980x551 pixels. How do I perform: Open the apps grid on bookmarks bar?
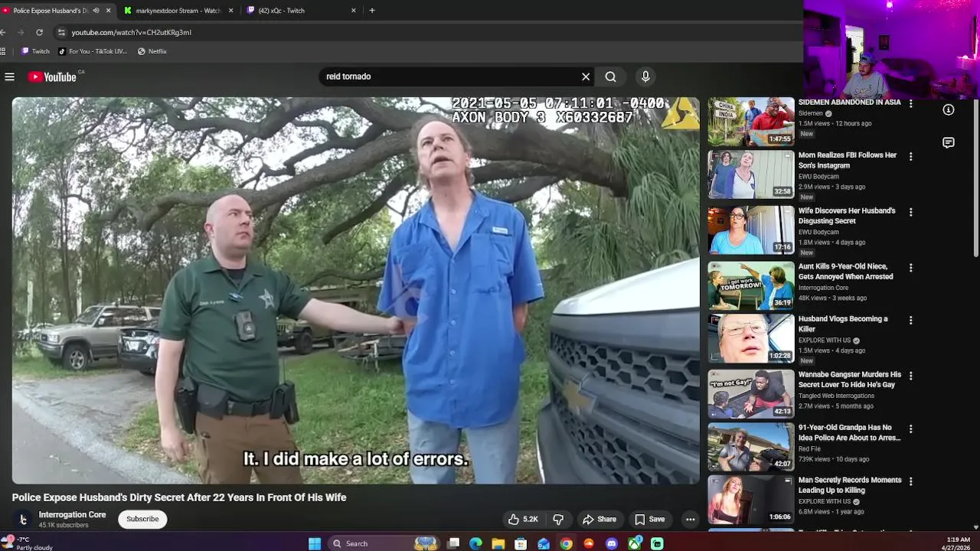point(3,51)
